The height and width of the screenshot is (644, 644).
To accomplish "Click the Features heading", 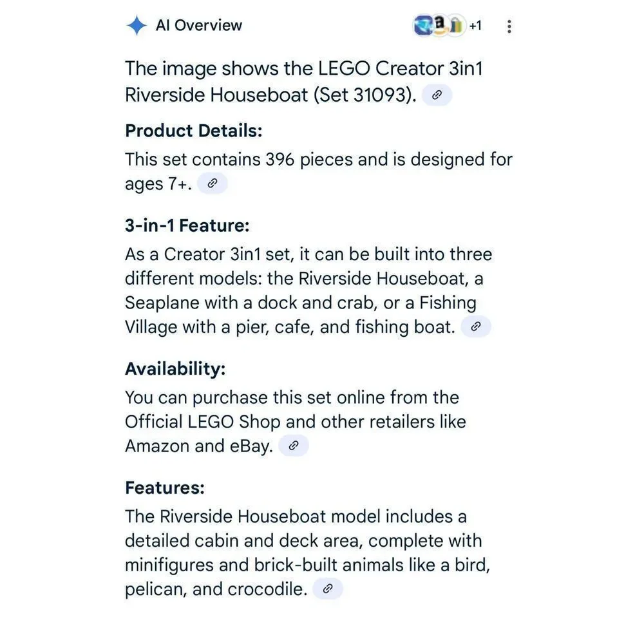I will 165,488.
